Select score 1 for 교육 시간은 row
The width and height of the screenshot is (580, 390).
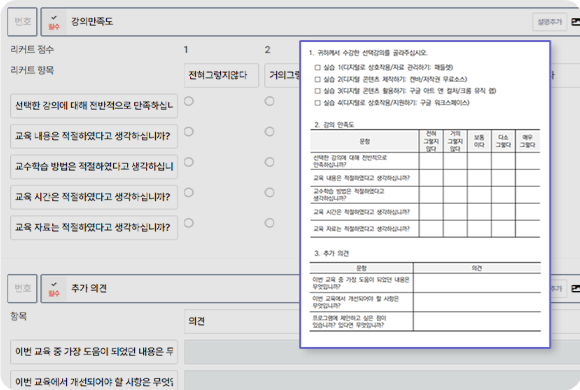tap(189, 192)
